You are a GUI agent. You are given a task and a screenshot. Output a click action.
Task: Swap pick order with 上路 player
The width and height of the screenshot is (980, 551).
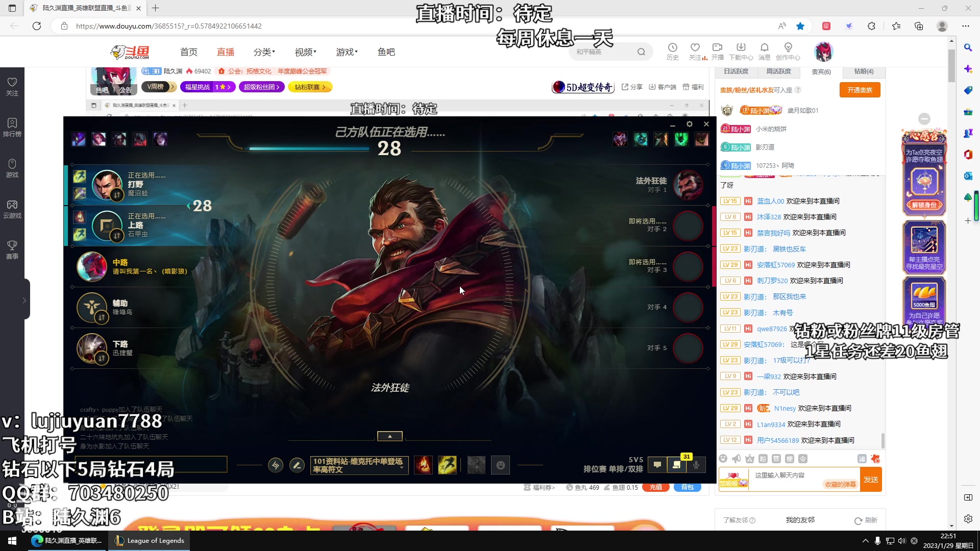[117, 236]
